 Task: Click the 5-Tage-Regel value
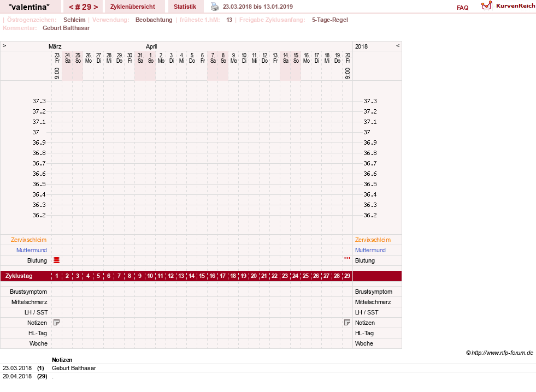click(x=330, y=20)
